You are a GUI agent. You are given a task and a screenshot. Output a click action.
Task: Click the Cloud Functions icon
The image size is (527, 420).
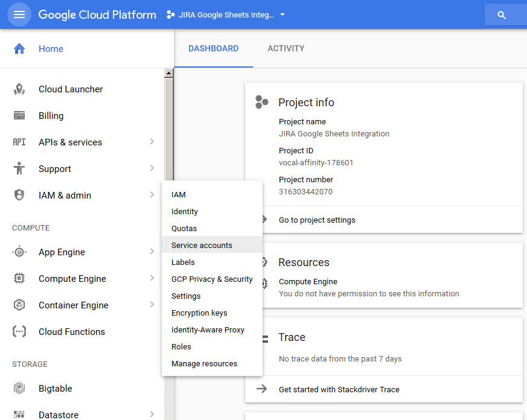coord(19,332)
